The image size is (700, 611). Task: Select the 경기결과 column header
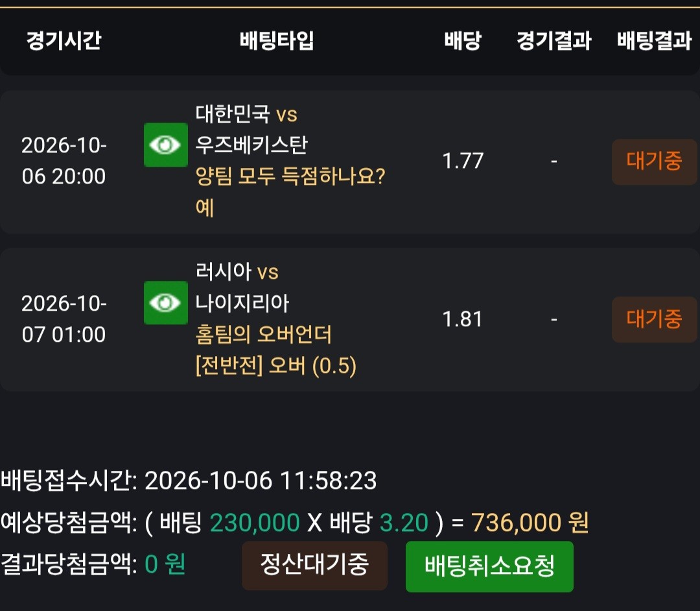pyautogui.click(x=554, y=40)
